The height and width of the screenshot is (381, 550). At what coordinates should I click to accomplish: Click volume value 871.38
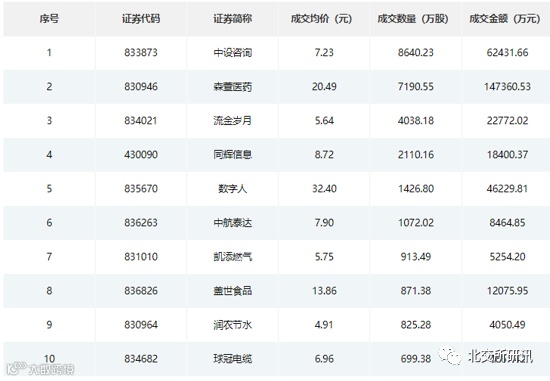pyautogui.click(x=416, y=291)
